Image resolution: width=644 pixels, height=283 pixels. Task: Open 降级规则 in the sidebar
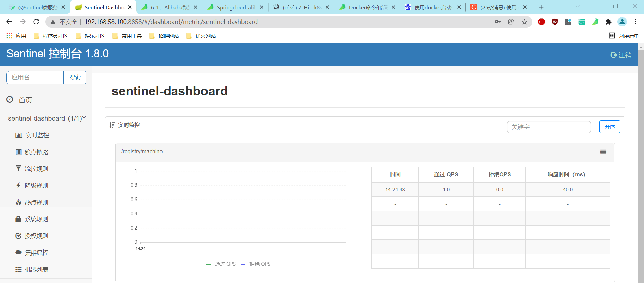click(x=32, y=185)
